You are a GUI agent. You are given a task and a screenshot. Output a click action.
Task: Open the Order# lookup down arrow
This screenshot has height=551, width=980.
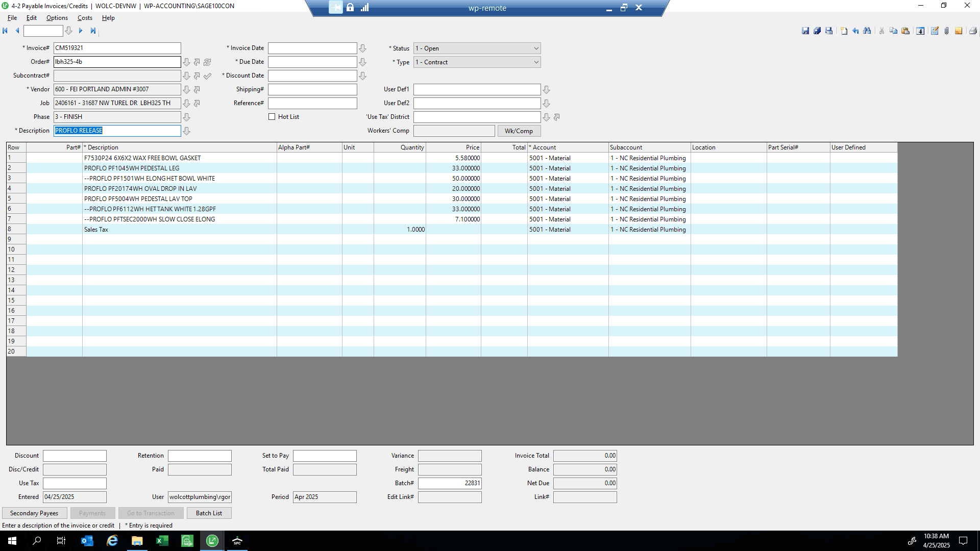click(x=187, y=62)
